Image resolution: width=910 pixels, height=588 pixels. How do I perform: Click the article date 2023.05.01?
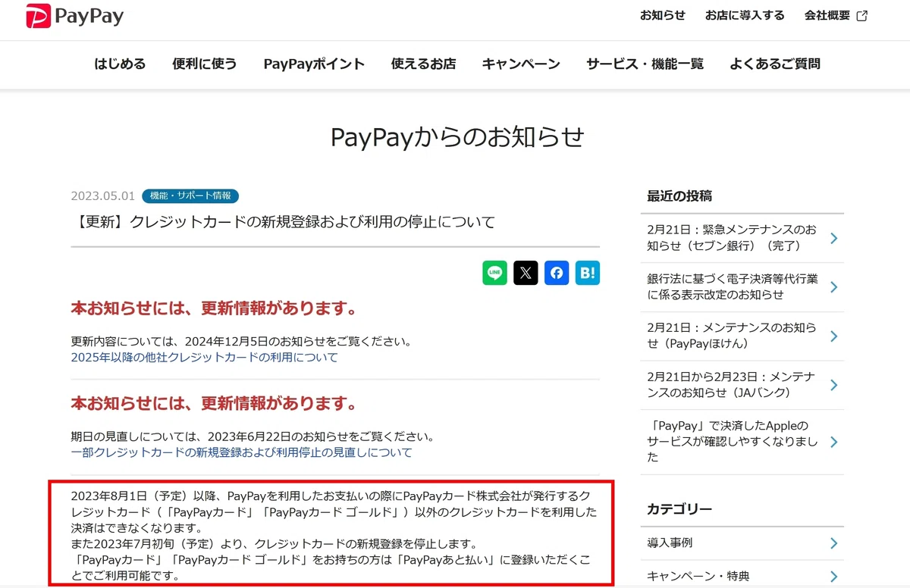[x=103, y=196]
